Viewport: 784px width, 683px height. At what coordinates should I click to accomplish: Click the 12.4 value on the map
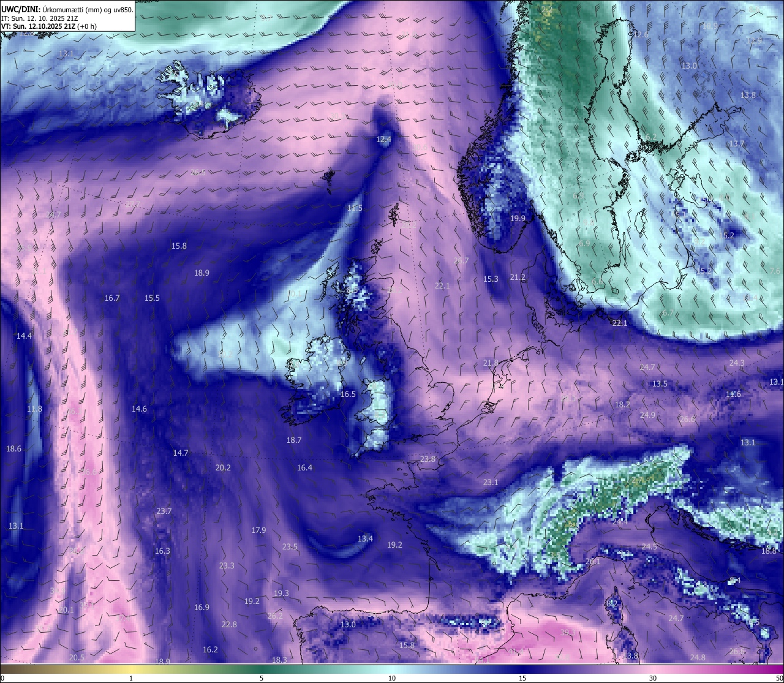click(x=383, y=140)
